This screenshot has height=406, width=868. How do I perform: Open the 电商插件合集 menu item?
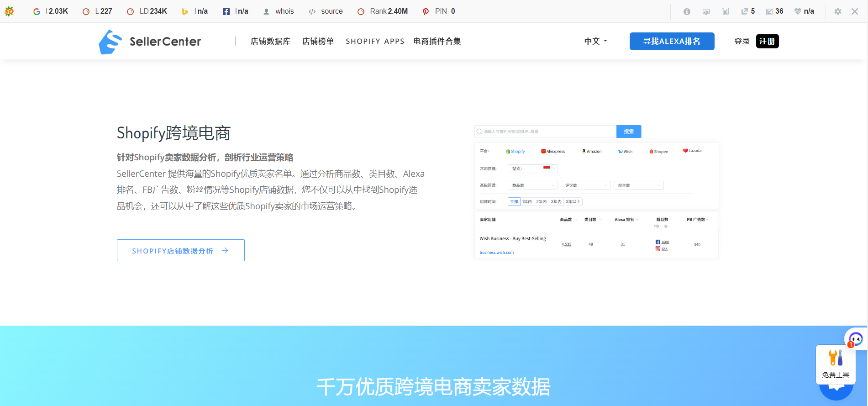tap(437, 41)
